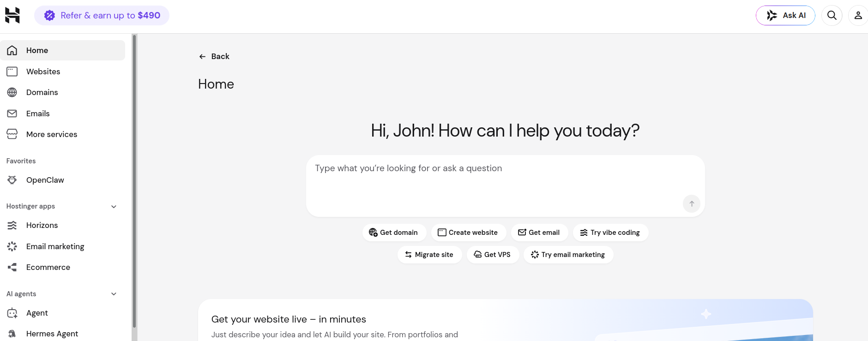This screenshot has height=341, width=868.
Task: Click the Try vibe coding chip
Action: tap(610, 233)
